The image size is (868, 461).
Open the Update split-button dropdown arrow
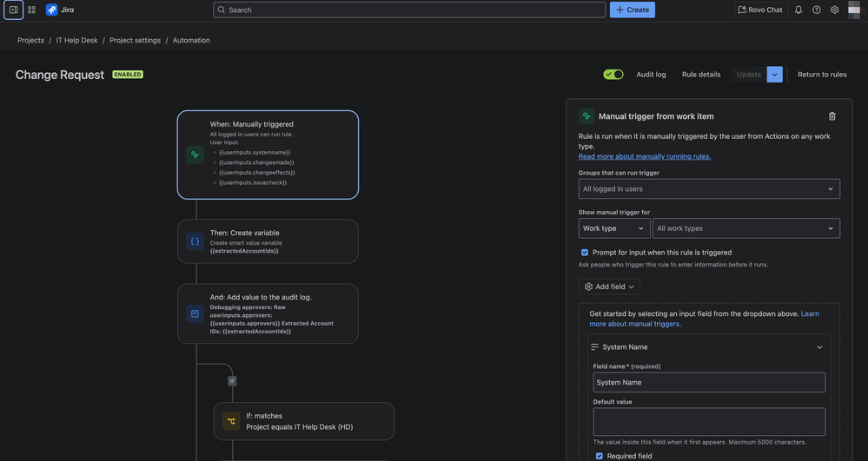pyautogui.click(x=774, y=74)
